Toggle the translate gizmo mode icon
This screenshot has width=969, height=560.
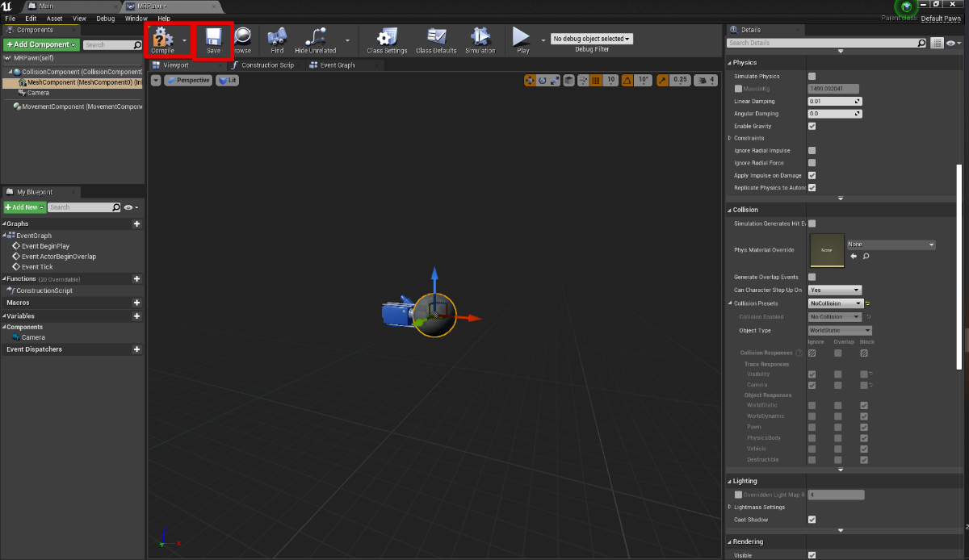[x=530, y=80]
